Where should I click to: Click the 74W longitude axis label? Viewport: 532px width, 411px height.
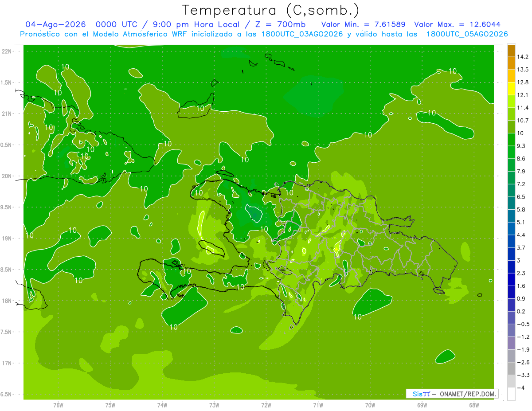[162, 405]
